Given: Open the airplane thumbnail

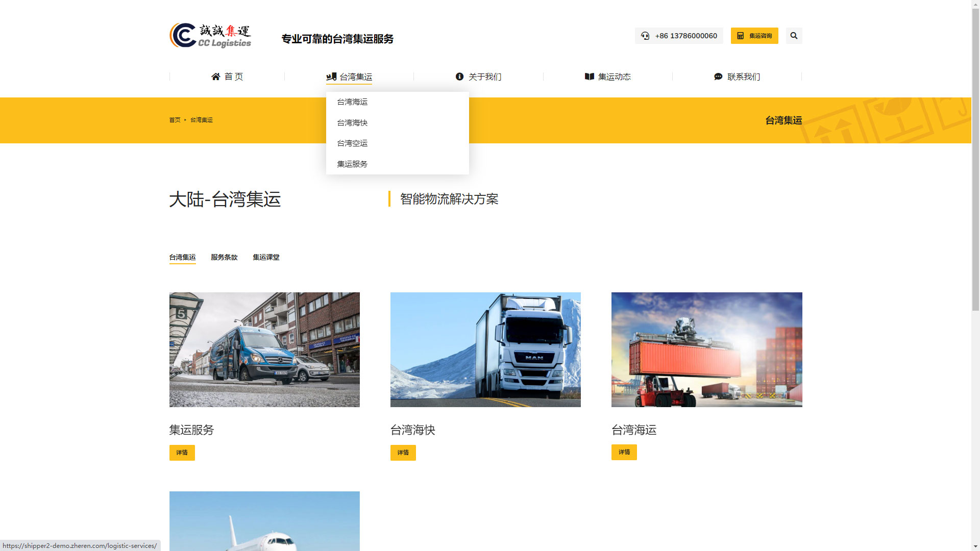Looking at the screenshot, I should pos(264,521).
